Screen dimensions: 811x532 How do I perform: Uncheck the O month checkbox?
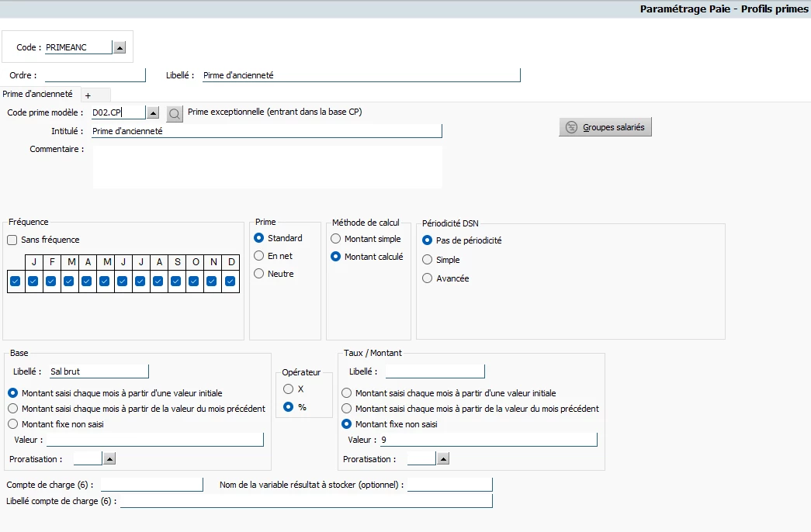coord(193,282)
